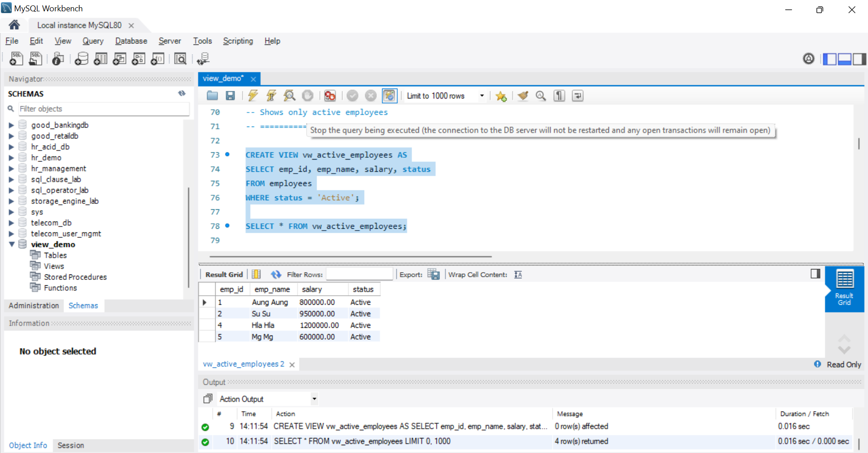Toggle invisible characters display

tap(560, 95)
